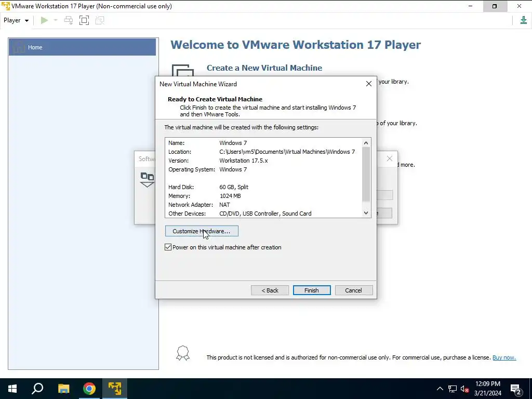Click the Create New Virtual Machine icon
The height and width of the screenshot is (399, 532).
coord(182,71)
